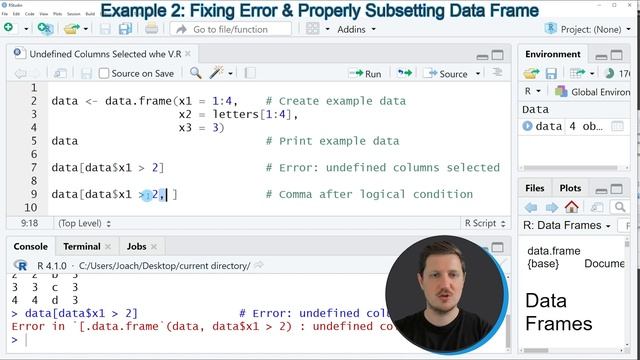Open the Project: (None) menu

[x=588, y=29]
